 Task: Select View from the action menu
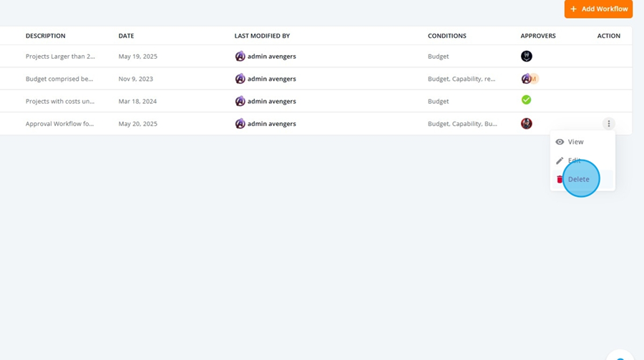click(582, 142)
